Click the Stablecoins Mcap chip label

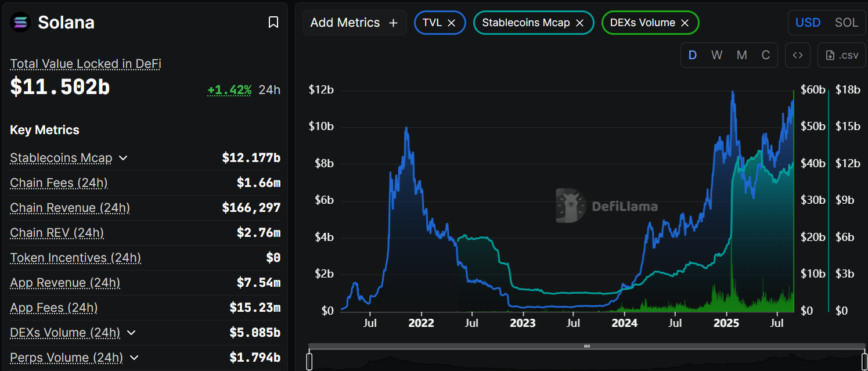[526, 23]
